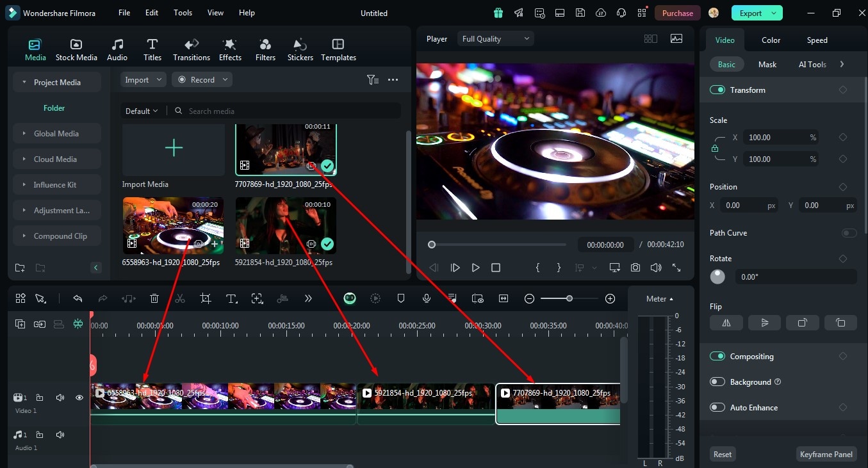The image size is (868, 468).
Task: Toggle the scale aspect ratio lock
Action: click(x=715, y=148)
